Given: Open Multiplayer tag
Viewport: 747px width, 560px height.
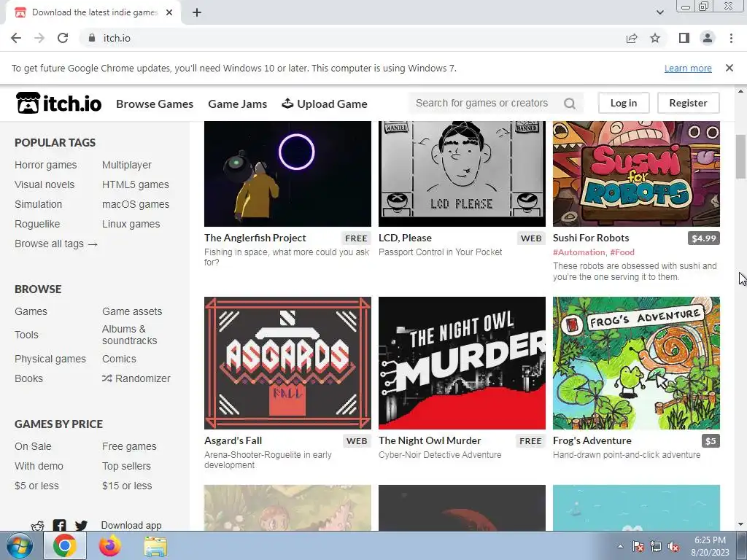Looking at the screenshot, I should 127,165.
